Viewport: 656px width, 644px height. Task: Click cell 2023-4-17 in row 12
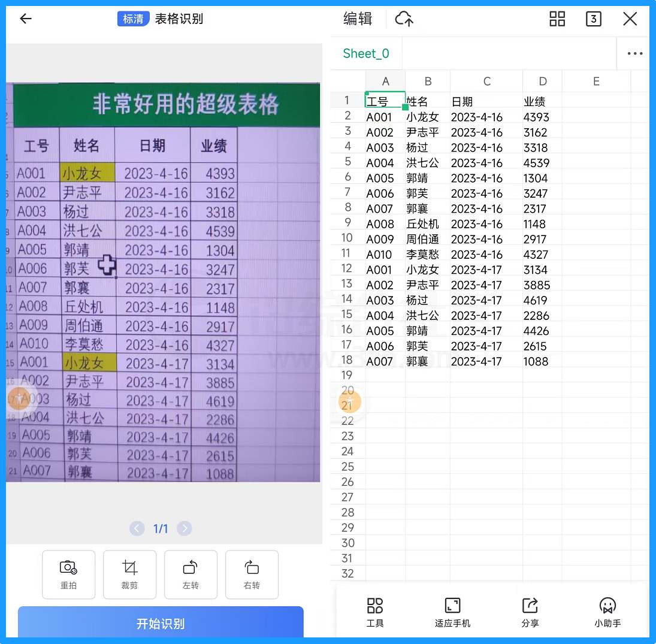pos(486,270)
